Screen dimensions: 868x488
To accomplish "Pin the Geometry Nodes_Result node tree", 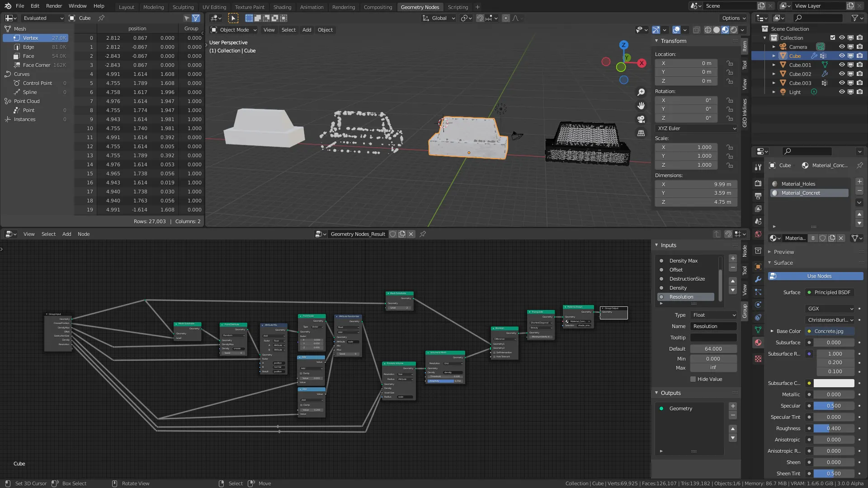I will point(423,234).
